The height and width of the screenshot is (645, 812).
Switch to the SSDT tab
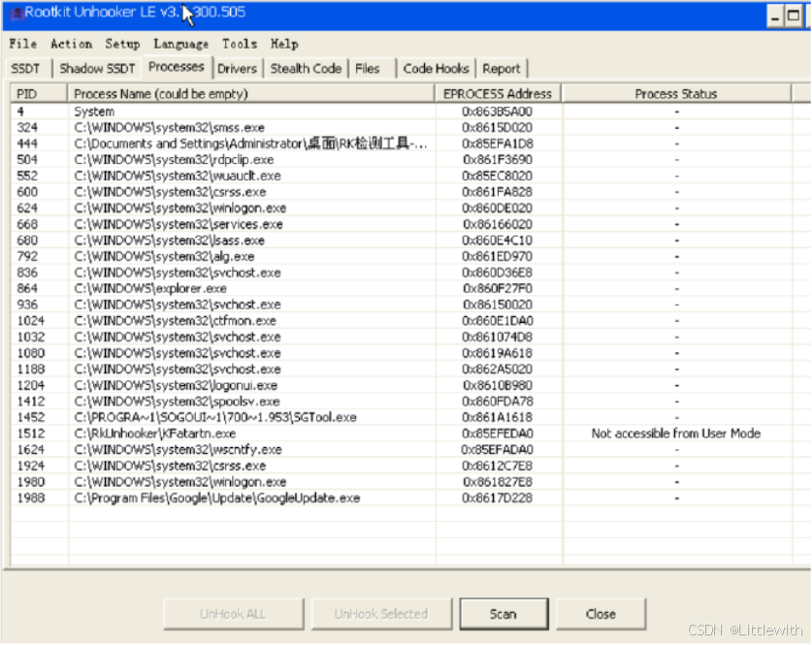(25, 68)
